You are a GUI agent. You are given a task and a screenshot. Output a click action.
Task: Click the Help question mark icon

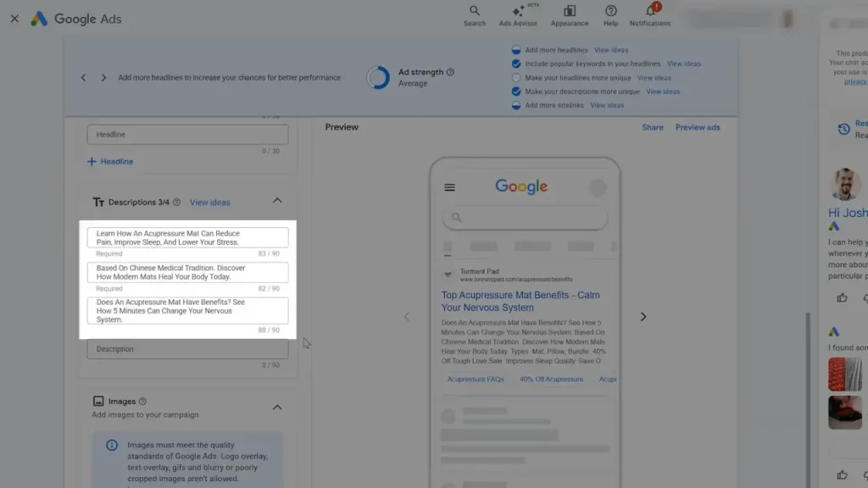click(610, 11)
